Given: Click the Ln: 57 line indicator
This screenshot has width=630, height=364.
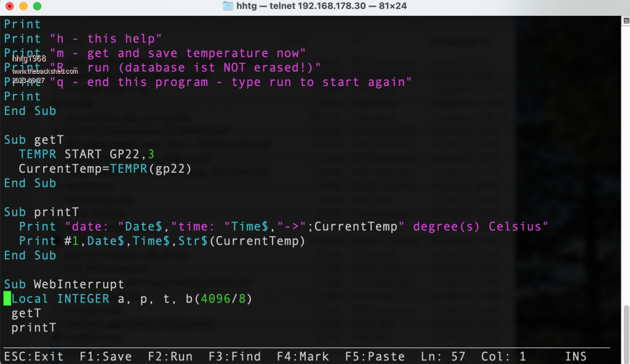Looking at the screenshot, I should (443, 357).
